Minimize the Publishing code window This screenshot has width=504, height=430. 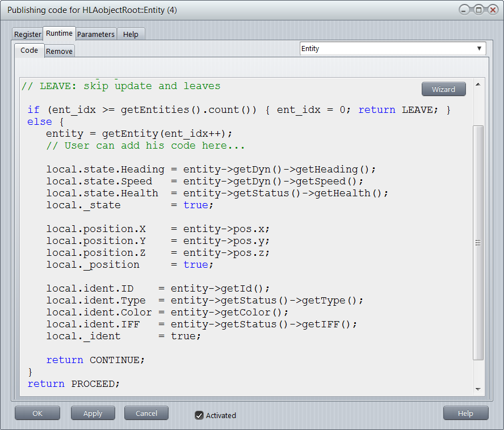click(x=465, y=10)
